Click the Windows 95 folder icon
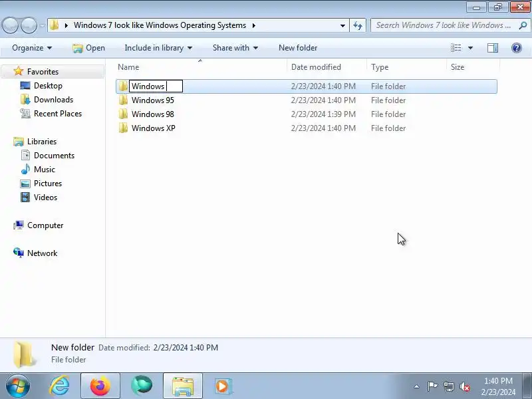Image resolution: width=532 pixels, height=399 pixels. (123, 100)
